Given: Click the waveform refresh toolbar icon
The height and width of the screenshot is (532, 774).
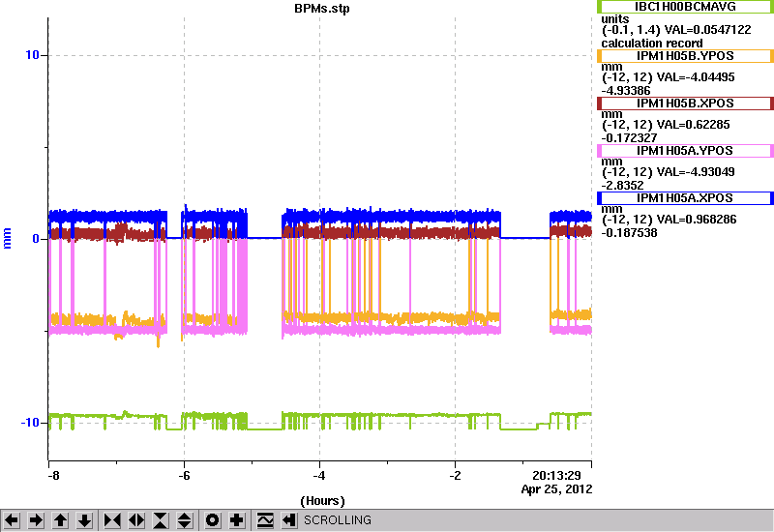Looking at the screenshot, I should pos(265,520).
